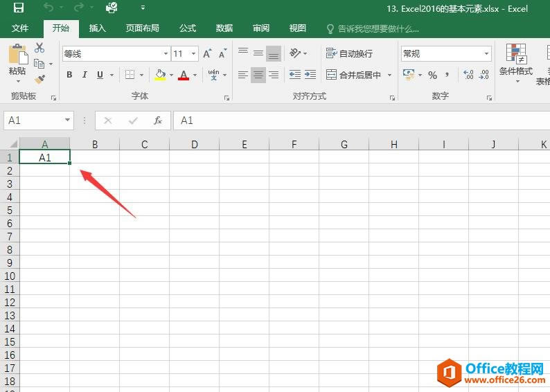Click the Percent Style icon
Viewport: 550px width, 392px height.
click(432, 75)
